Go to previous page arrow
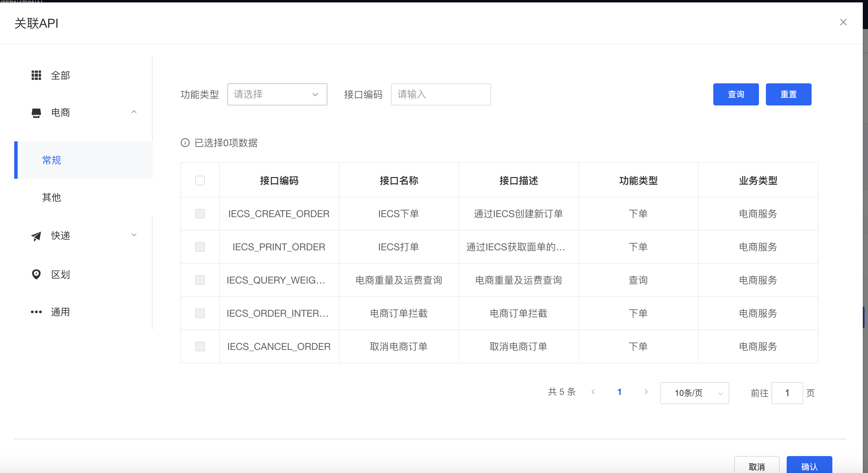The width and height of the screenshot is (868, 473). [x=593, y=392]
